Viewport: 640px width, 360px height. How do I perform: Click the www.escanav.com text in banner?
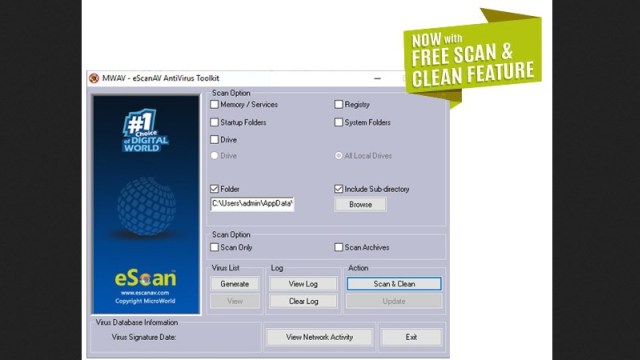tap(145, 293)
